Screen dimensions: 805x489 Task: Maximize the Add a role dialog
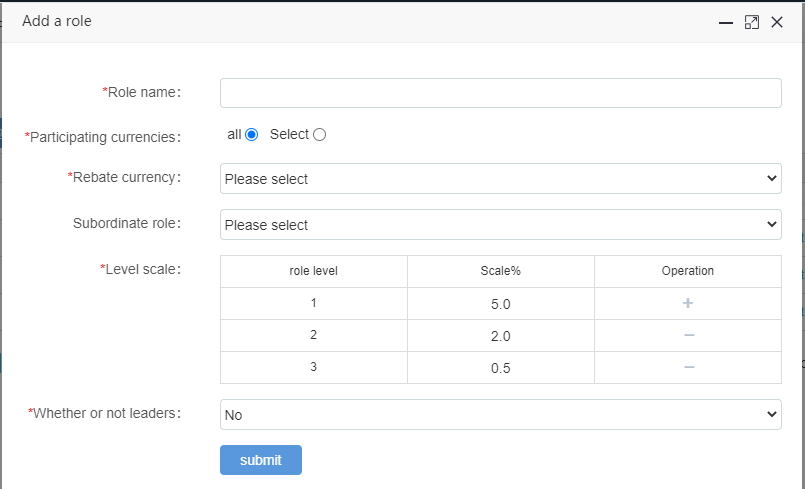coord(752,22)
